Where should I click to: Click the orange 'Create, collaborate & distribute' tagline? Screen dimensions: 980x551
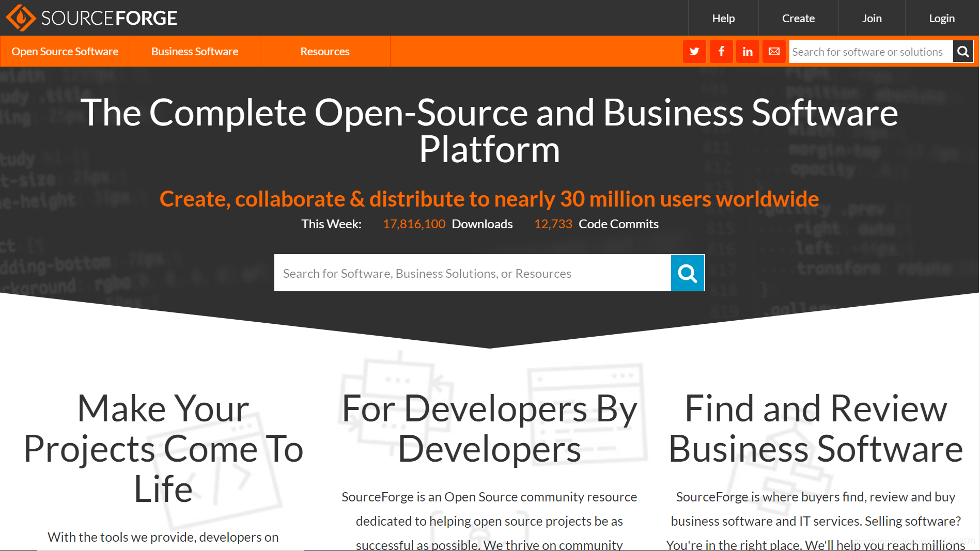[x=489, y=199]
